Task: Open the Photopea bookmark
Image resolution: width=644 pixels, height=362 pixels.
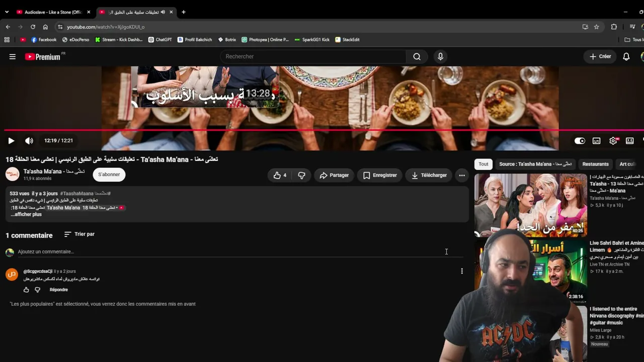Action: [265, 40]
